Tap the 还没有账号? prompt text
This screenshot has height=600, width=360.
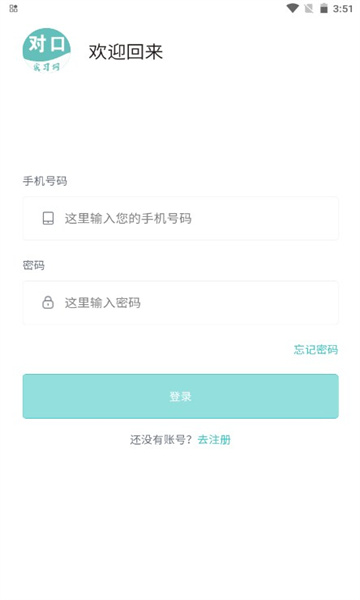pyautogui.click(x=161, y=440)
